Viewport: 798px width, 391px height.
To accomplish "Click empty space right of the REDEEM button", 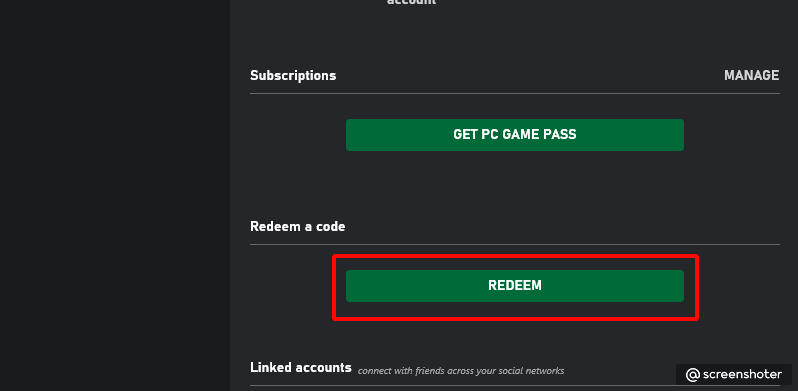I will (738, 286).
